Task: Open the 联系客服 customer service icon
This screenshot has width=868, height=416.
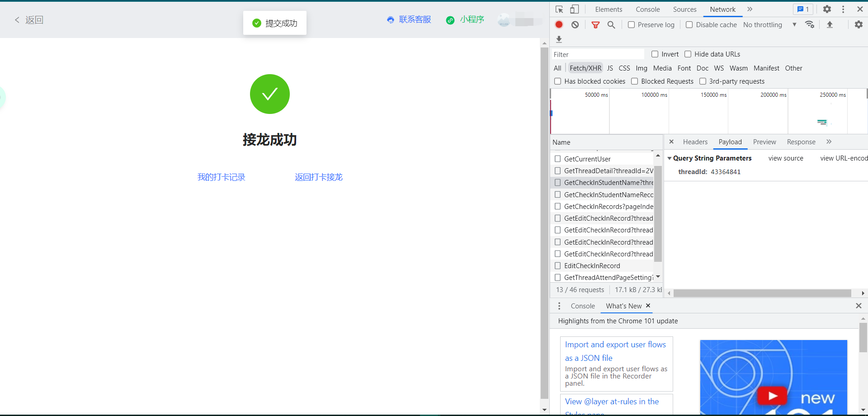Action: click(390, 19)
